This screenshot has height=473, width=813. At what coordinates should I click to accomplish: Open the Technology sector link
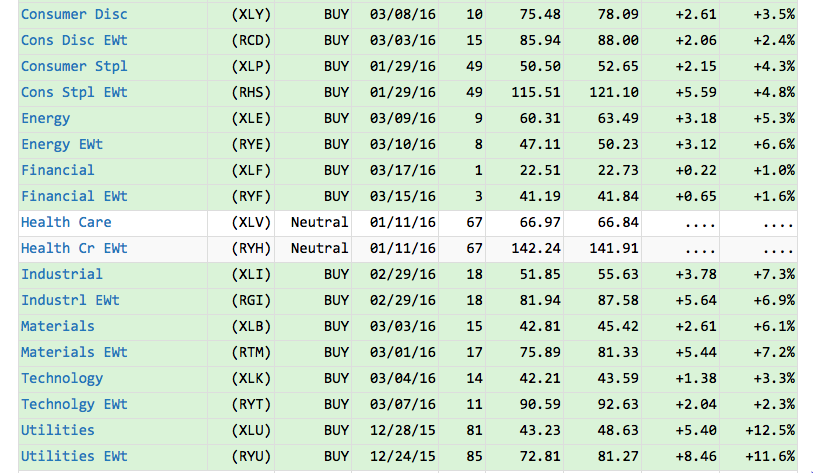[x=62, y=378]
